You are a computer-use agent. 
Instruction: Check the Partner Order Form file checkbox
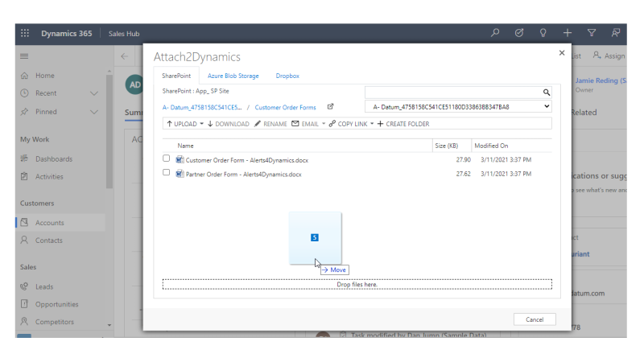[x=167, y=173]
